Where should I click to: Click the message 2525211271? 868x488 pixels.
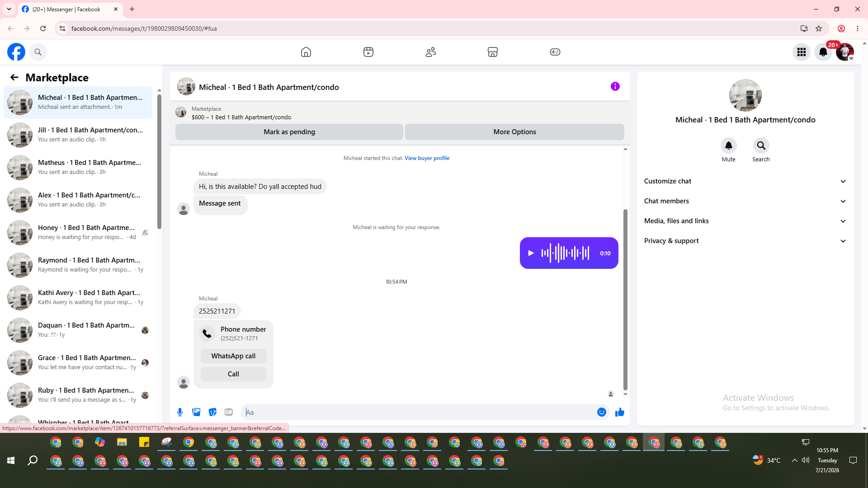(x=217, y=311)
